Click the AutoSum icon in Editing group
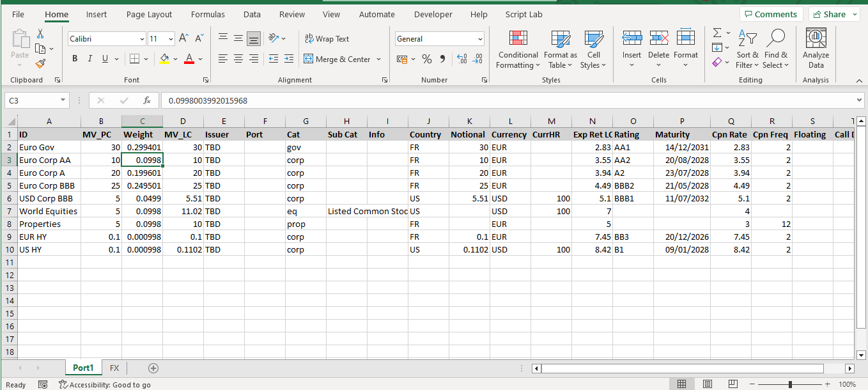Viewport: 868px width, 390px height. point(717,32)
